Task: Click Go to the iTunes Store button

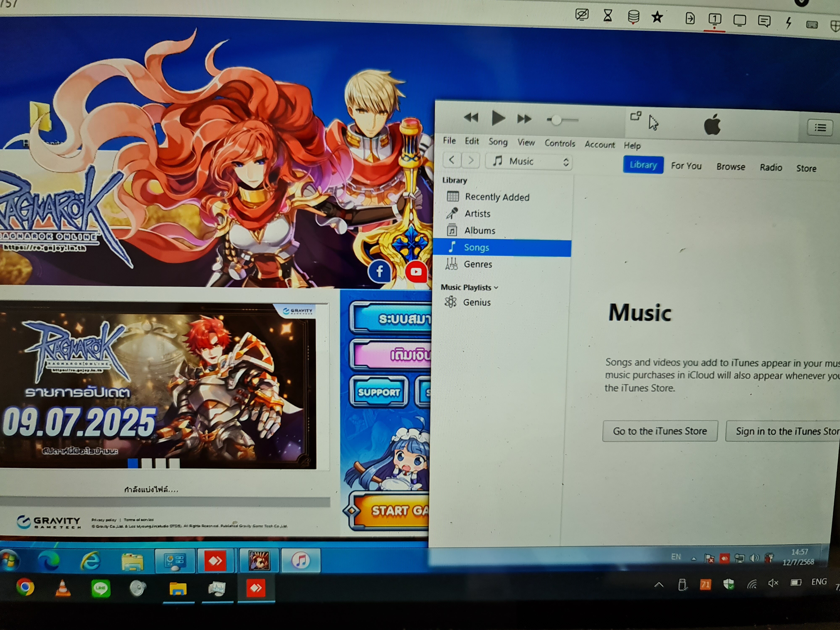Action: click(660, 431)
